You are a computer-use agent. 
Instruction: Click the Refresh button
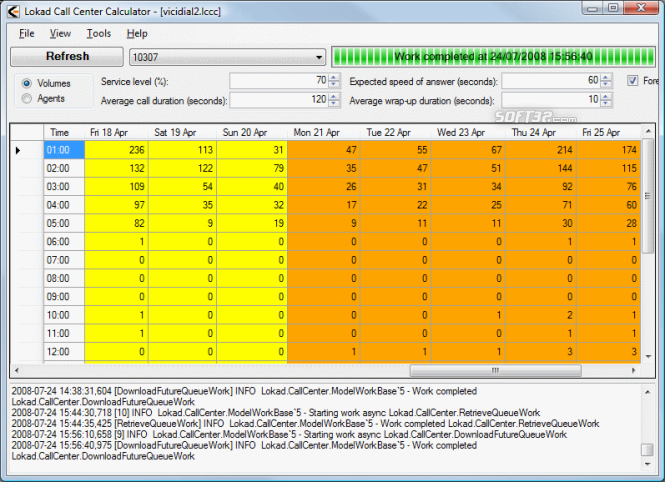coord(67,56)
